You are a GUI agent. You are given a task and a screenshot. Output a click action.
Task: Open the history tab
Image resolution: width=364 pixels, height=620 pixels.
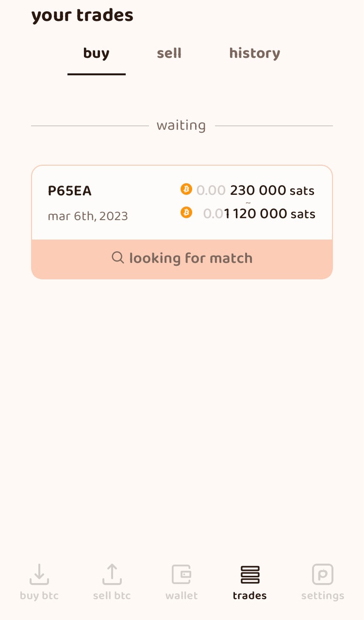(x=254, y=53)
